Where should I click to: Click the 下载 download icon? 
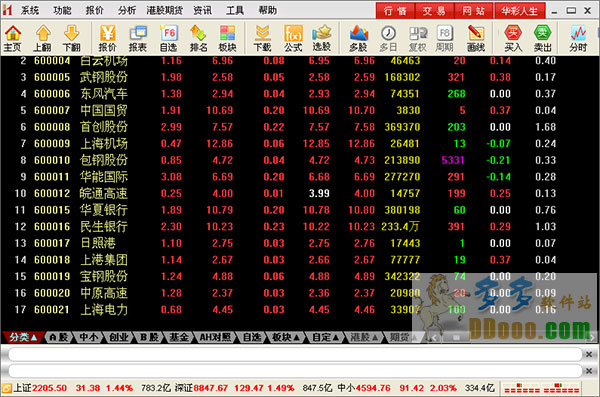click(262, 38)
